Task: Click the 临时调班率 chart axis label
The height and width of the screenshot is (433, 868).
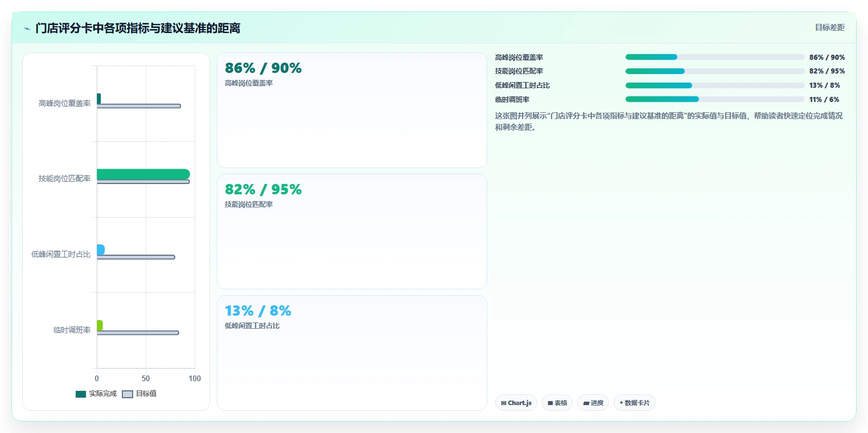Action: click(x=72, y=330)
